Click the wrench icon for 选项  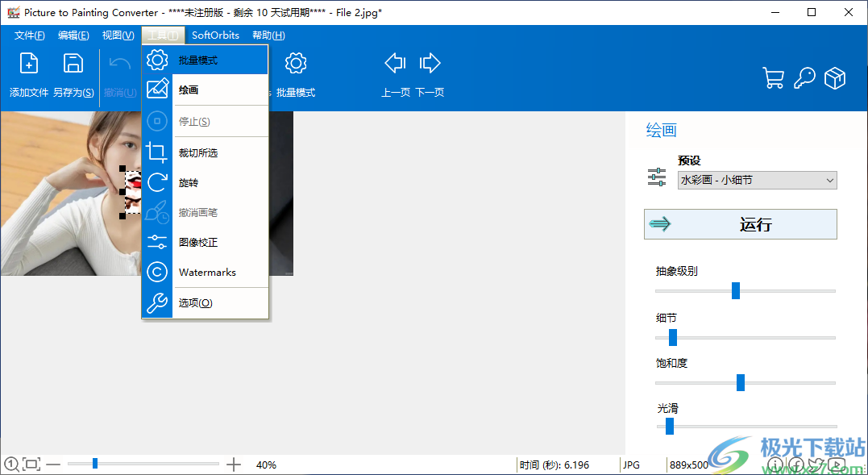tap(157, 303)
